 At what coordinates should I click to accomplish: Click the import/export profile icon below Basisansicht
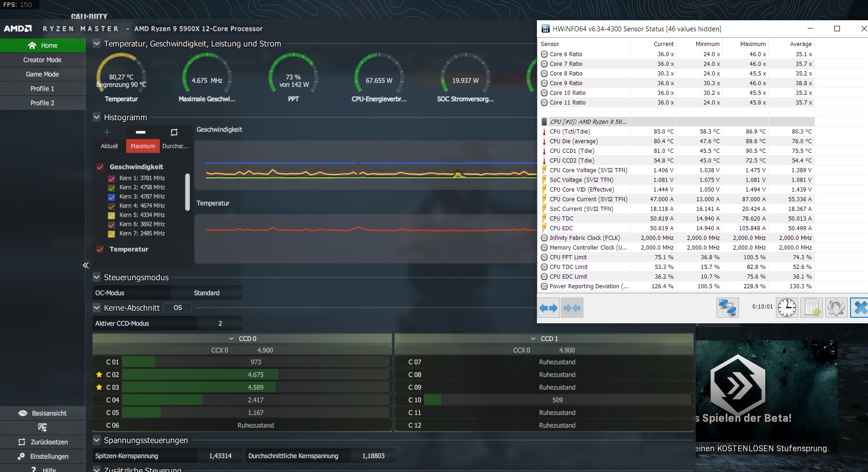[x=42, y=427]
